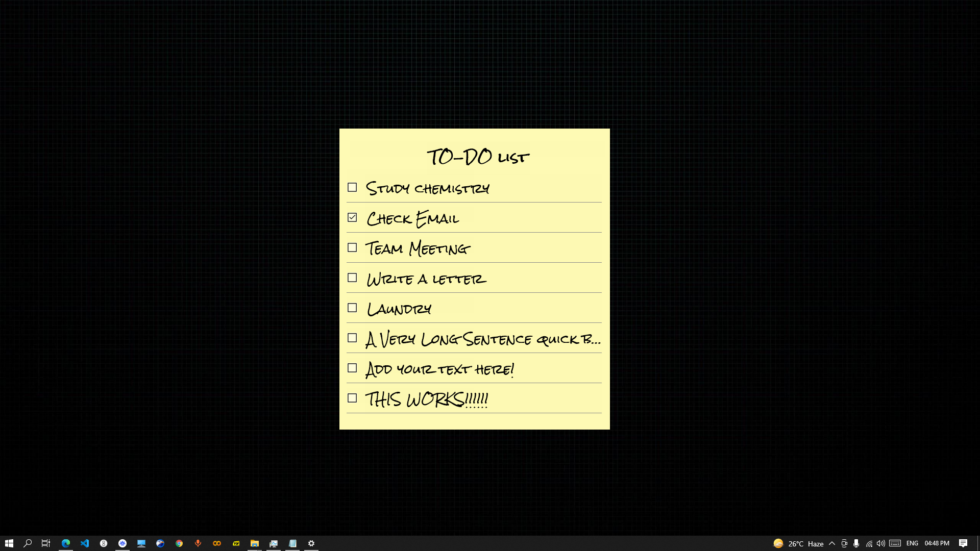Image resolution: width=980 pixels, height=551 pixels.
Task: Show hidden system tray icons
Action: 832,543
